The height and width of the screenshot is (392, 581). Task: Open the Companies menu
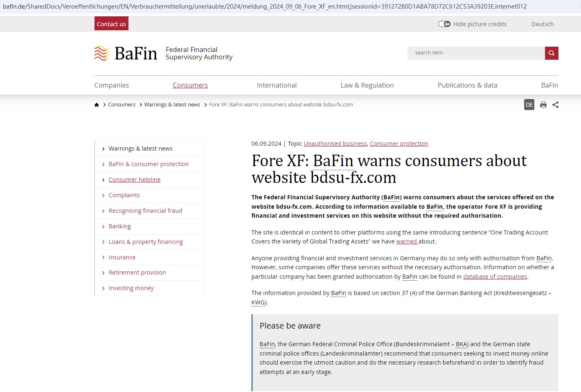112,85
